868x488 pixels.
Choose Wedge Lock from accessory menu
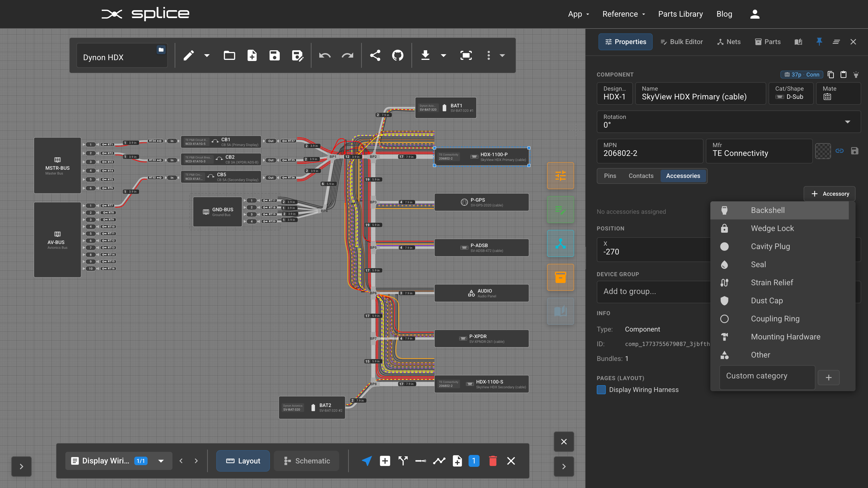(779, 228)
